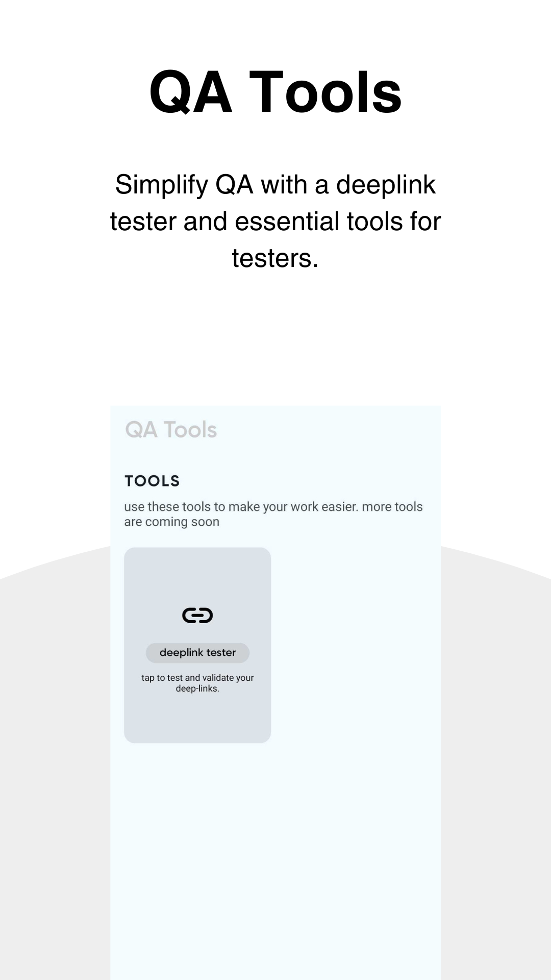Select the TOOLS section heading
Image resolution: width=551 pixels, height=980 pixels.
tap(152, 481)
